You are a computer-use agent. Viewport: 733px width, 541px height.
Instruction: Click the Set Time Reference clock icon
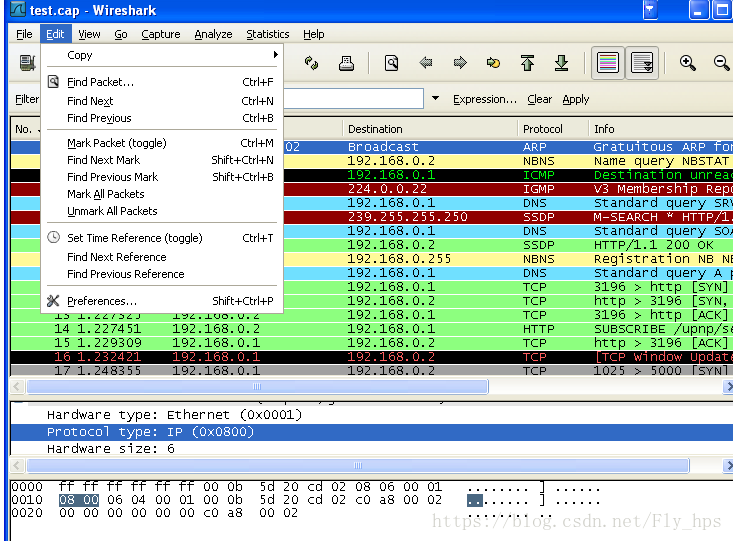54,237
